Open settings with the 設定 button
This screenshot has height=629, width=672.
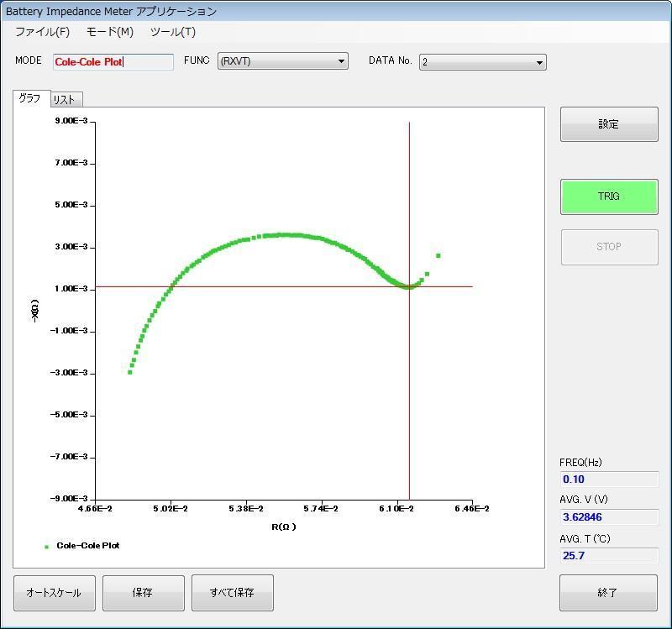tap(609, 124)
